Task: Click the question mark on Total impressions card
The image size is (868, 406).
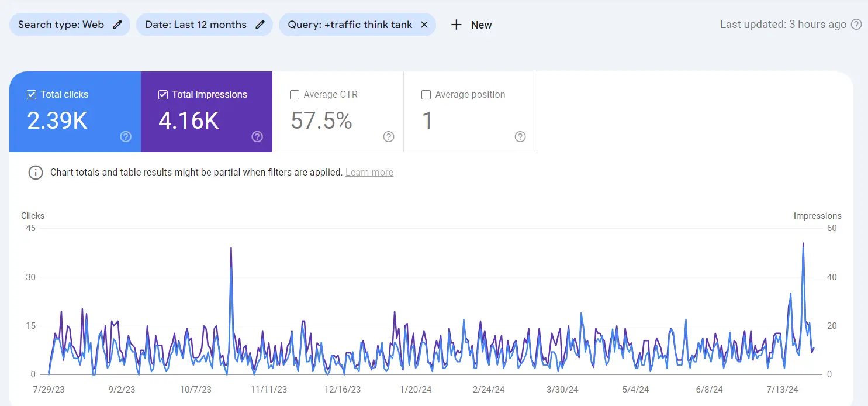Action: coord(257,136)
